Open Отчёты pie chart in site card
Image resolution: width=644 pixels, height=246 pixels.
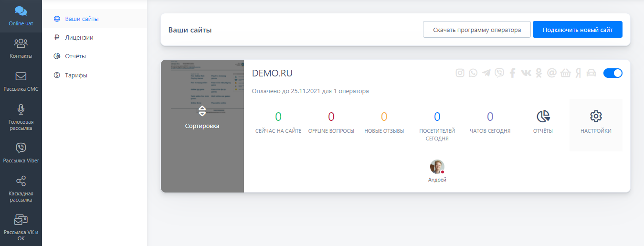(x=543, y=121)
